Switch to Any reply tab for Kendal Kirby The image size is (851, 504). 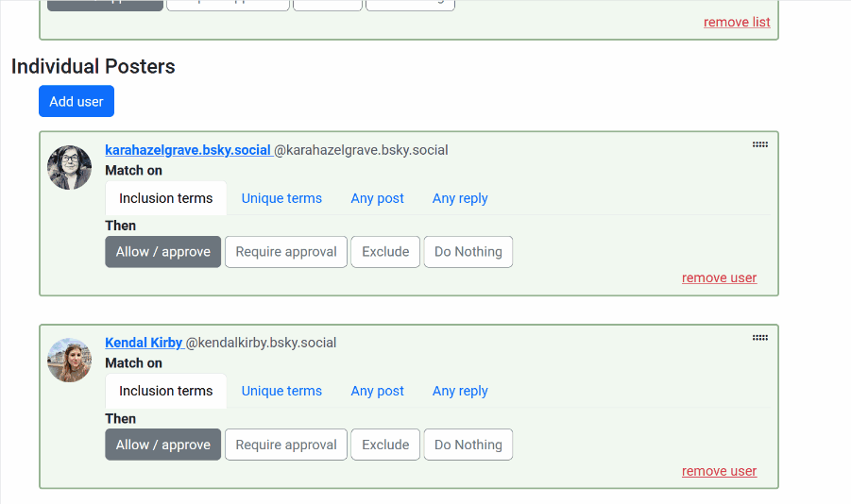(460, 391)
